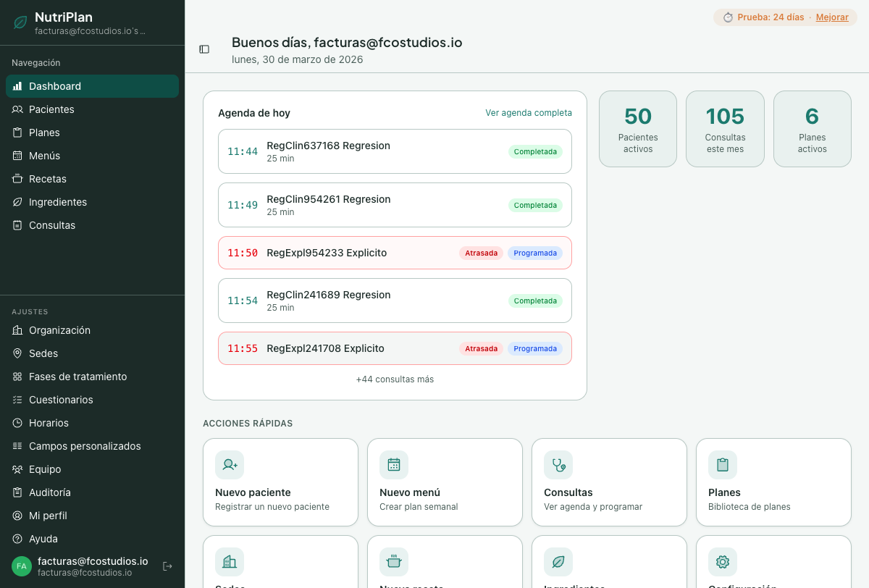Click the Consultas stethoscope quick action icon
The image size is (869, 588).
[558, 465]
